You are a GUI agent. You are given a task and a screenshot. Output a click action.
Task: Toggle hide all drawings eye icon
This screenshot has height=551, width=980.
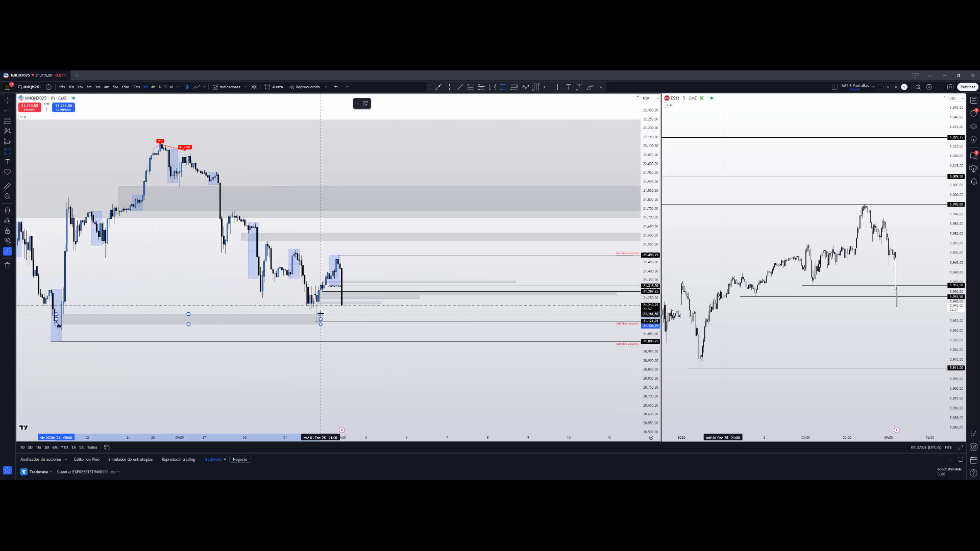click(7, 241)
